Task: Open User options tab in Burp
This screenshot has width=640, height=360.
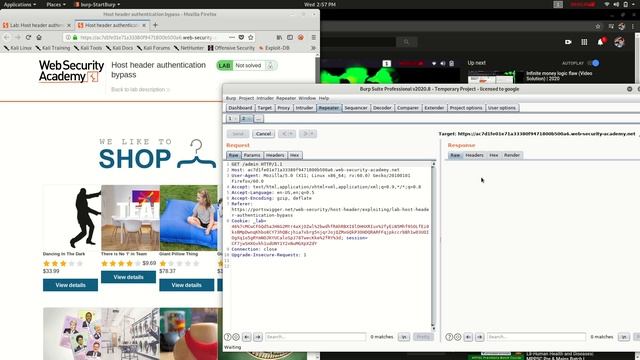Action: (x=502, y=108)
